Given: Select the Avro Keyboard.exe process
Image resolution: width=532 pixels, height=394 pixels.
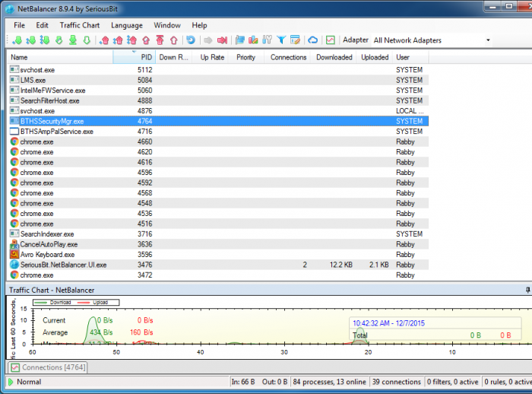Looking at the screenshot, I should [x=47, y=255].
